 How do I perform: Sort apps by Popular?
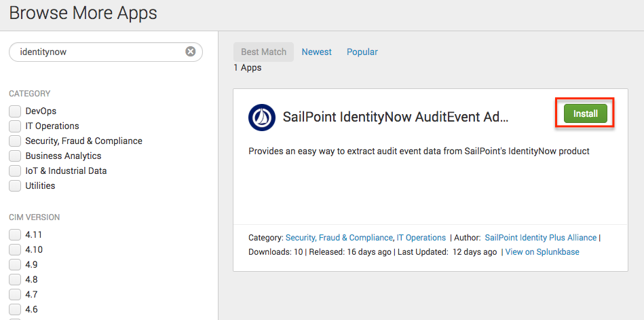pos(362,52)
